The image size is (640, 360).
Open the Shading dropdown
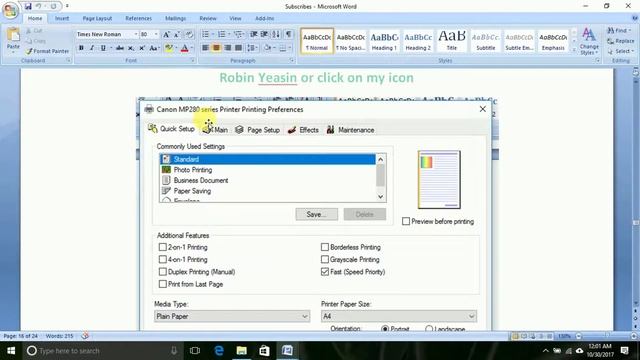(x=269, y=48)
